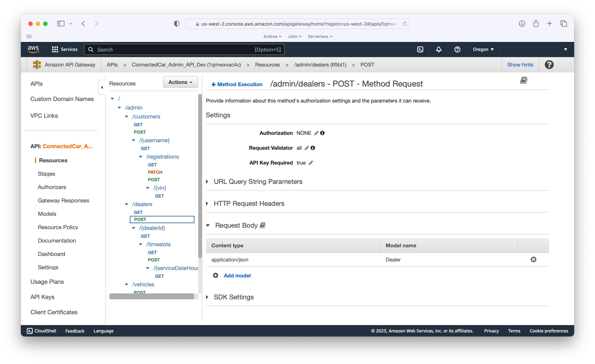Show Safari tab overview
Image resolution: width=595 pixels, height=364 pixels.
pos(564,24)
